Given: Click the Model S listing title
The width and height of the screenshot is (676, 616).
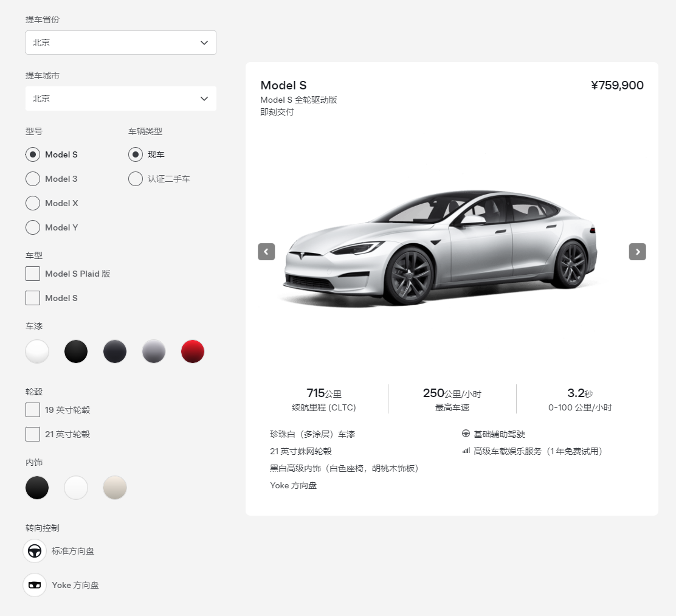Looking at the screenshot, I should [x=283, y=85].
